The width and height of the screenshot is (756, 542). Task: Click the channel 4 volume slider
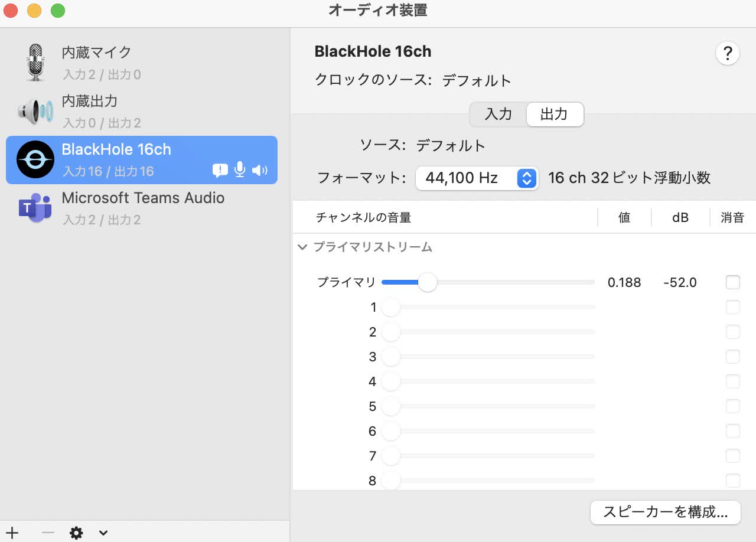(x=488, y=381)
